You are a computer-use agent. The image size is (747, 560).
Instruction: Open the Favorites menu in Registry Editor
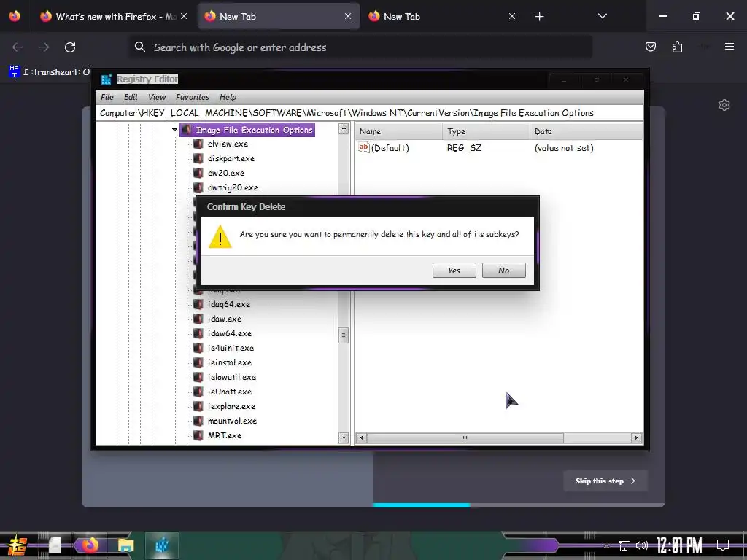point(193,97)
